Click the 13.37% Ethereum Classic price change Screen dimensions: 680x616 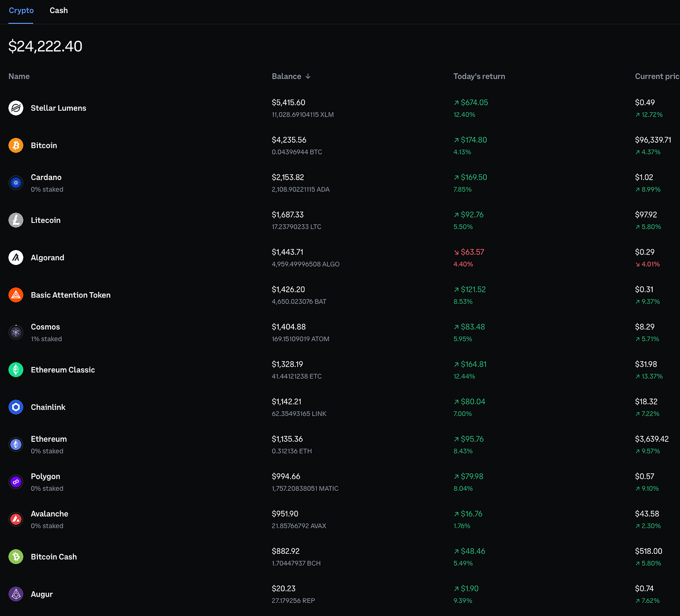[649, 376]
